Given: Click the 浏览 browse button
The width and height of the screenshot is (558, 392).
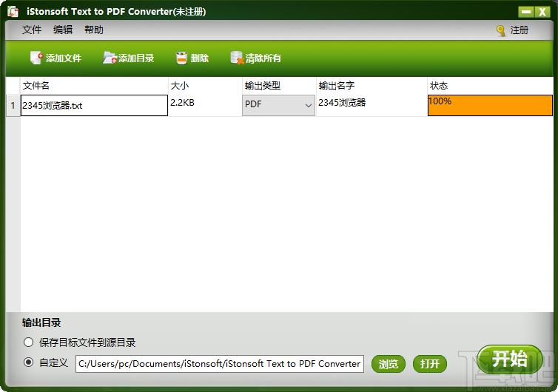Looking at the screenshot, I should coord(389,364).
